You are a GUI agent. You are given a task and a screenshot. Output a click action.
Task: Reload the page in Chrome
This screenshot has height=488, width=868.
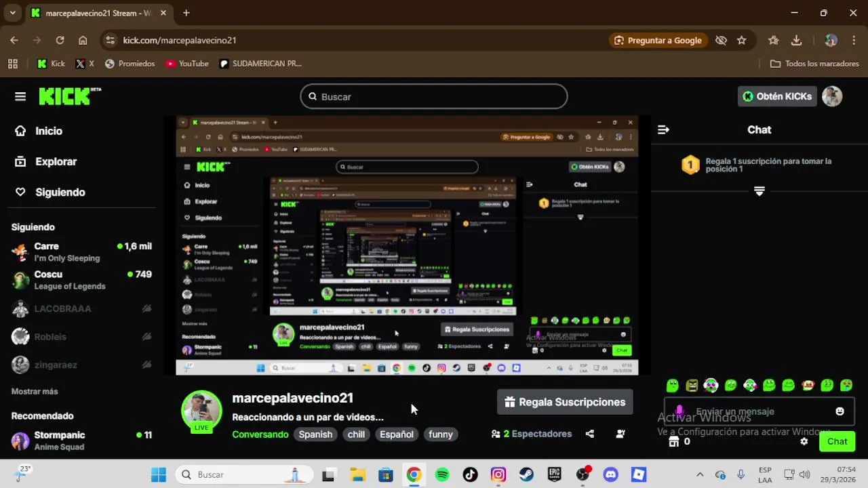(60, 40)
